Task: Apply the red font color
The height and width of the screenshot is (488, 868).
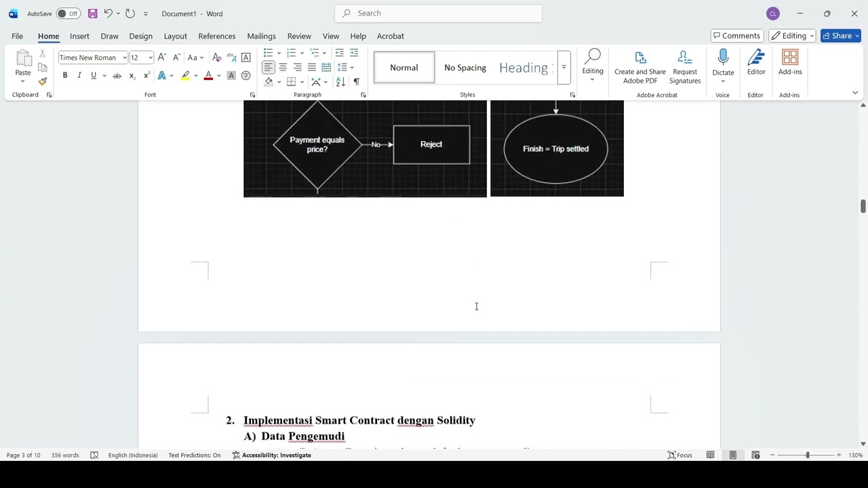Action: [x=208, y=75]
